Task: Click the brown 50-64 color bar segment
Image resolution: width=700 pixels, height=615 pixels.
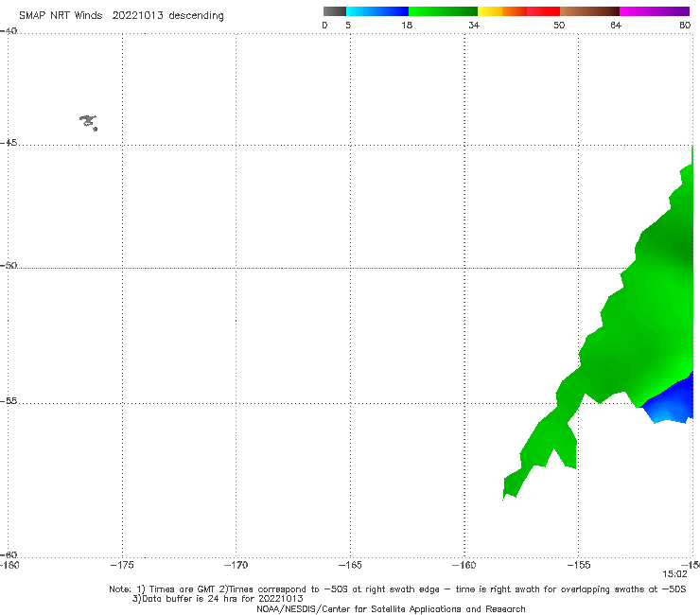Action: 589,11
